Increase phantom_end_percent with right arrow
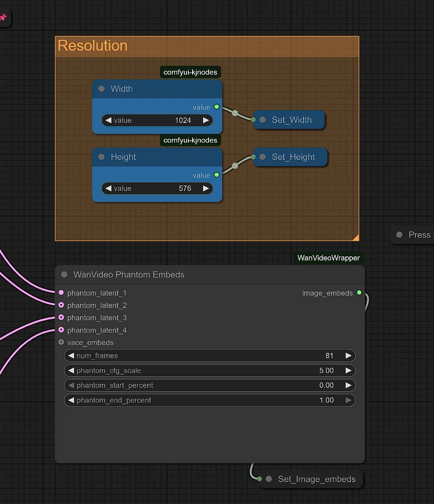The height and width of the screenshot is (504, 434). click(x=348, y=400)
